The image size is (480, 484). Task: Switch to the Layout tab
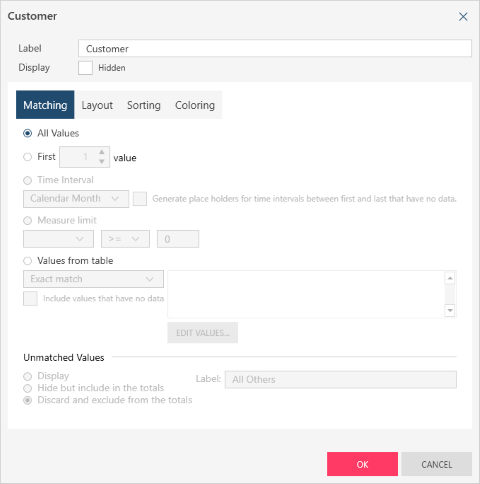(97, 105)
